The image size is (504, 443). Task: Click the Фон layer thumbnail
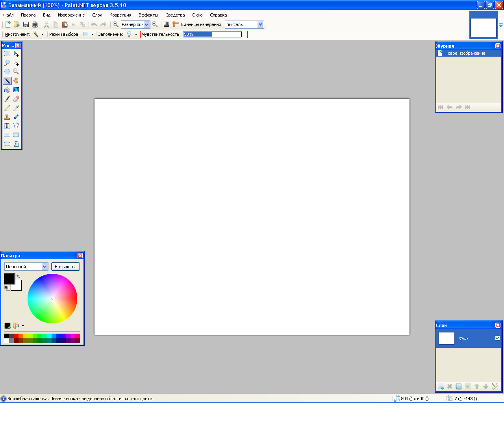click(447, 338)
